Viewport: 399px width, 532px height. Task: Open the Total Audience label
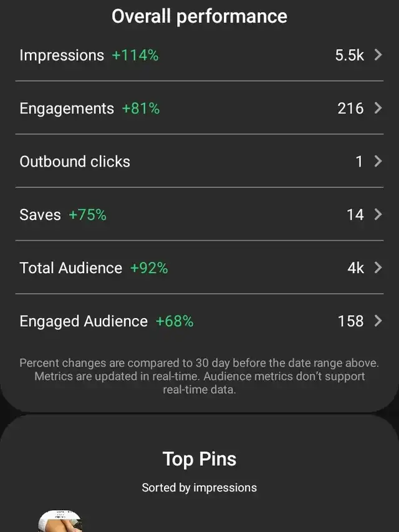tap(71, 268)
